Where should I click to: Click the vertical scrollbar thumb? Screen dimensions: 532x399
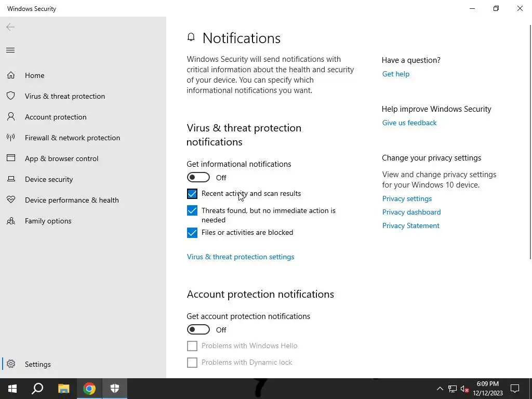[x=530, y=142]
